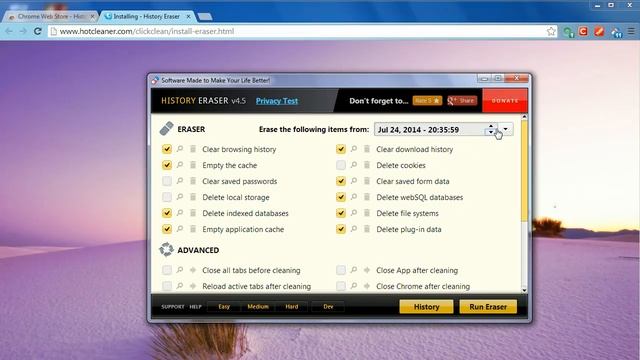Screen dimensions: 640x360
Task: Click magnifier icon beside Delete cookies
Action: [354, 165]
